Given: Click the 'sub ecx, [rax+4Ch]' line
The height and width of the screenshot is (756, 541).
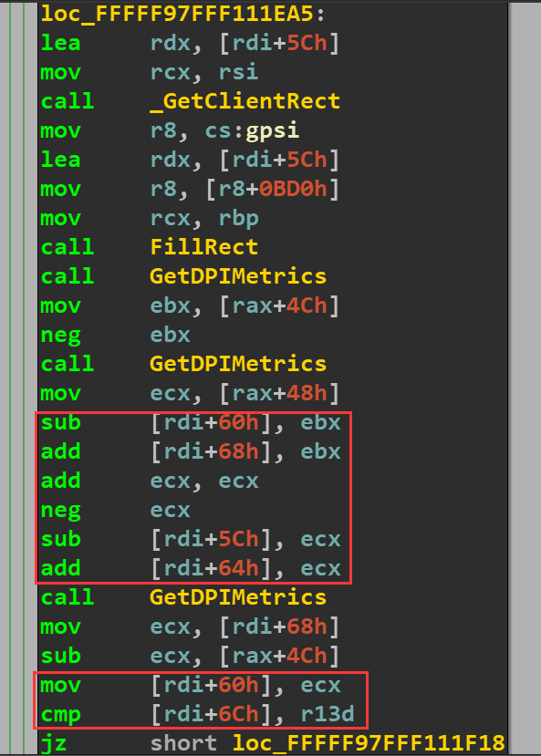Looking at the screenshot, I should pyautogui.click(x=190, y=656).
